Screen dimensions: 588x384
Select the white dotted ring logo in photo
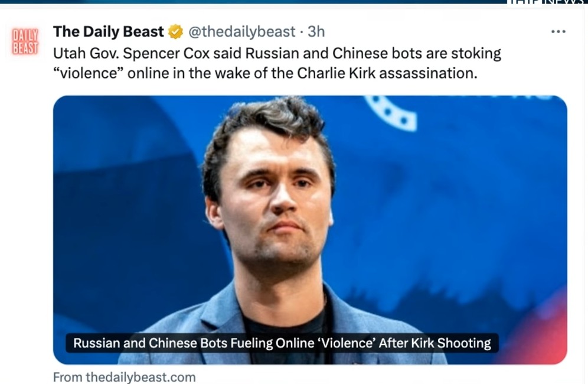pyautogui.click(x=390, y=114)
